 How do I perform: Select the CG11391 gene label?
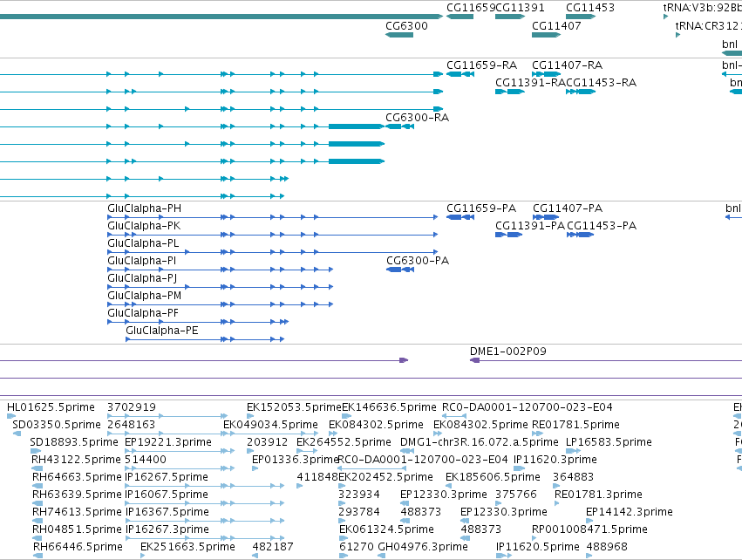[x=520, y=8]
